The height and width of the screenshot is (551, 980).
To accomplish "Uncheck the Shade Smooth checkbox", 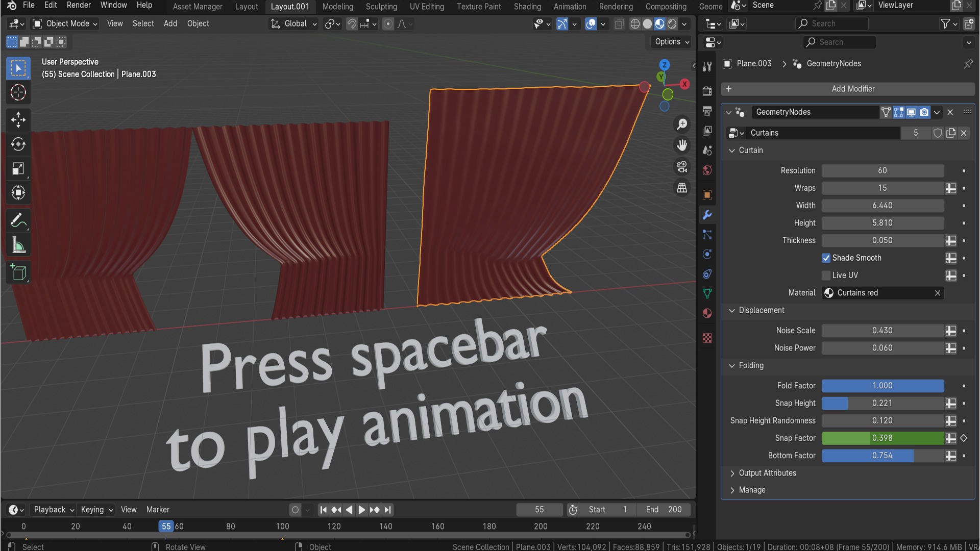I will (x=826, y=258).
